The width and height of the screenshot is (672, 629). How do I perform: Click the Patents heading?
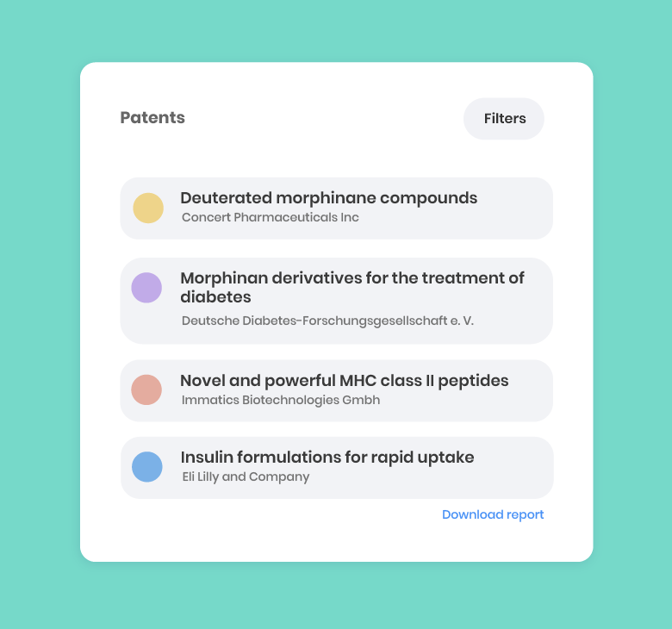click(152, 118)
